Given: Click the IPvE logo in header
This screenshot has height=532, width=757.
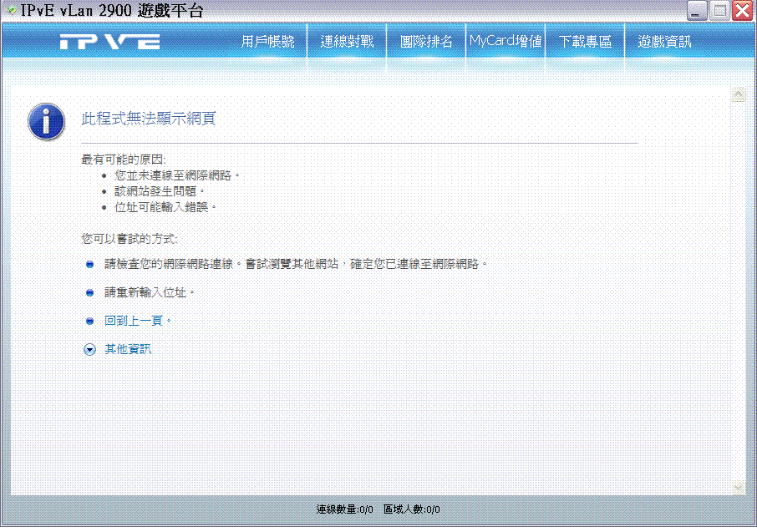Looking at the screenshot, I should (x=109, y=42).
